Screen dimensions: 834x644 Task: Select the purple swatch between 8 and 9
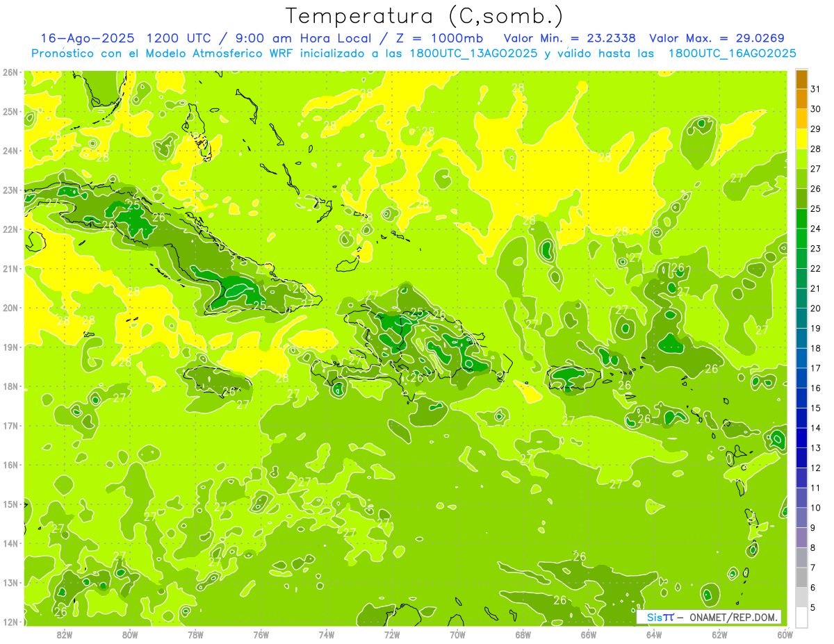coord(801,537)
